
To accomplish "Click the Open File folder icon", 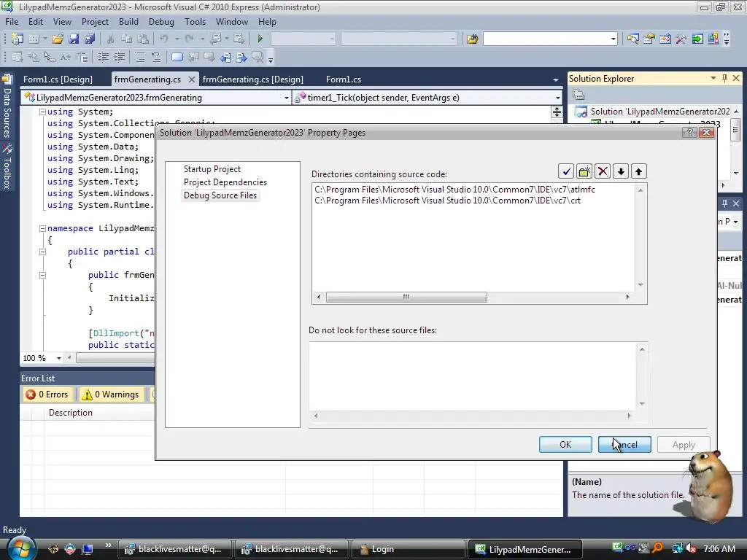I will pos(58,39).
